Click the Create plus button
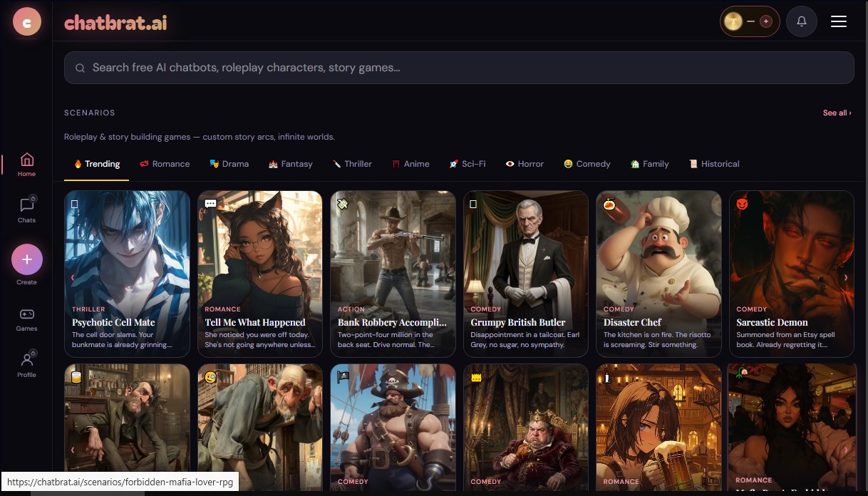 tap(26, 259)
